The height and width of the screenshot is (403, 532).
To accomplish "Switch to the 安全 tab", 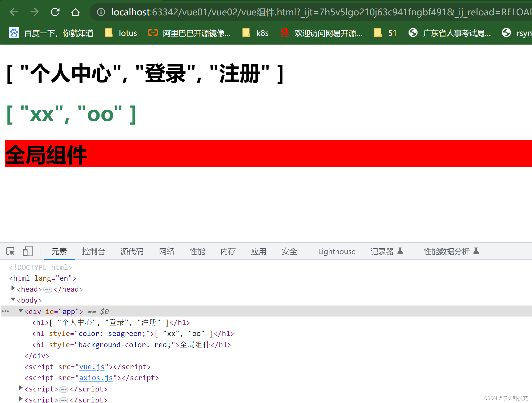I will point(289,251).
